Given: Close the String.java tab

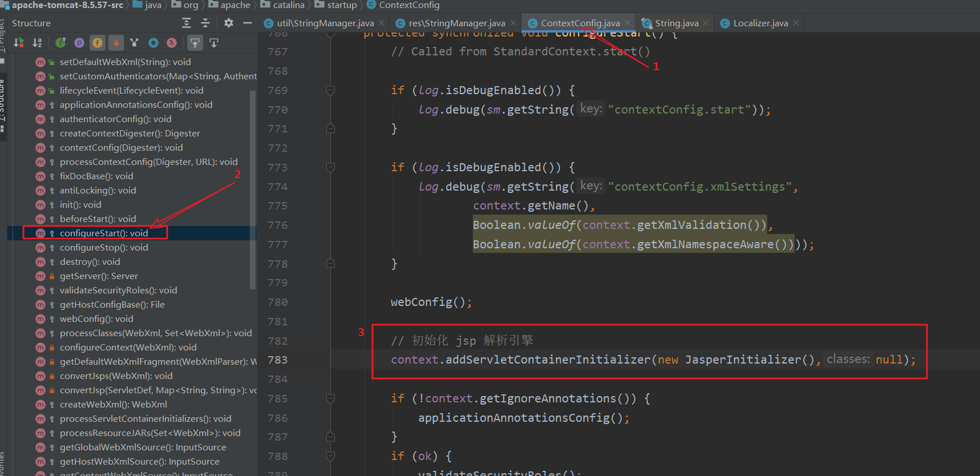Looking at the screenshot, I should pos(706,23).
